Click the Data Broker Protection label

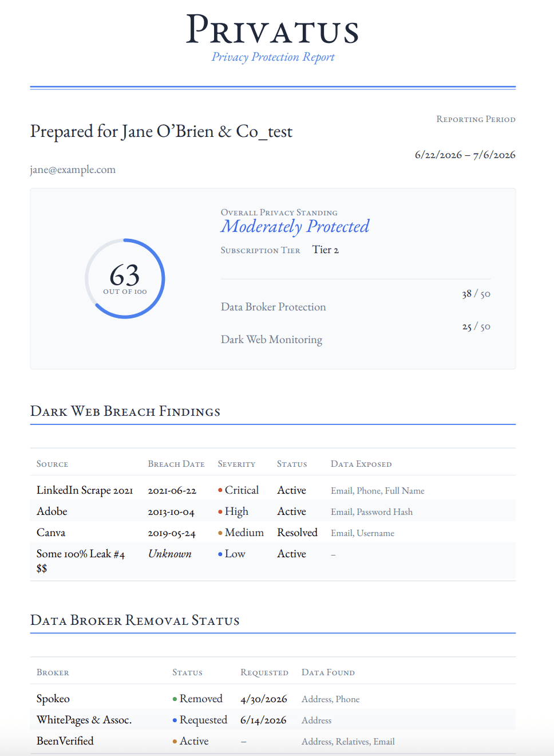[274, 307]
